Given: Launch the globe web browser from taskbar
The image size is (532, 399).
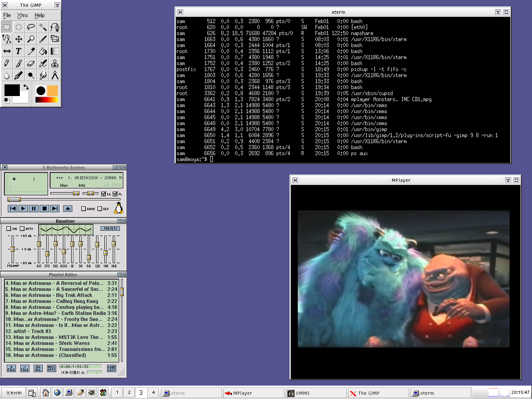Looking at the screenshot, I should click(57, 393).
